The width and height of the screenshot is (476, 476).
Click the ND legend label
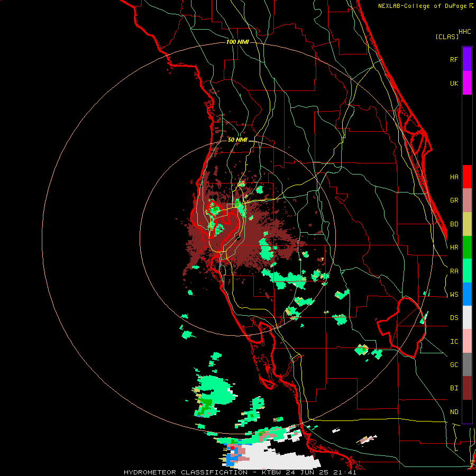point(454,412)
